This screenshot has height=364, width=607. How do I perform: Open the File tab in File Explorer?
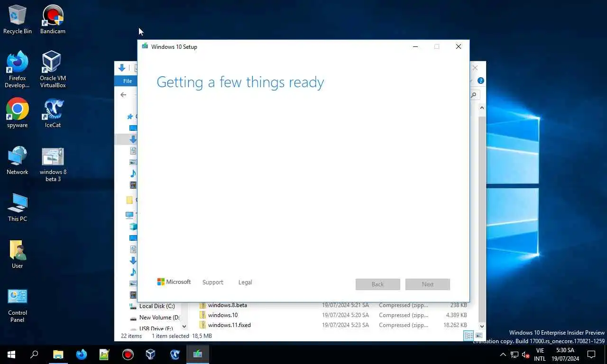point(128,81)
